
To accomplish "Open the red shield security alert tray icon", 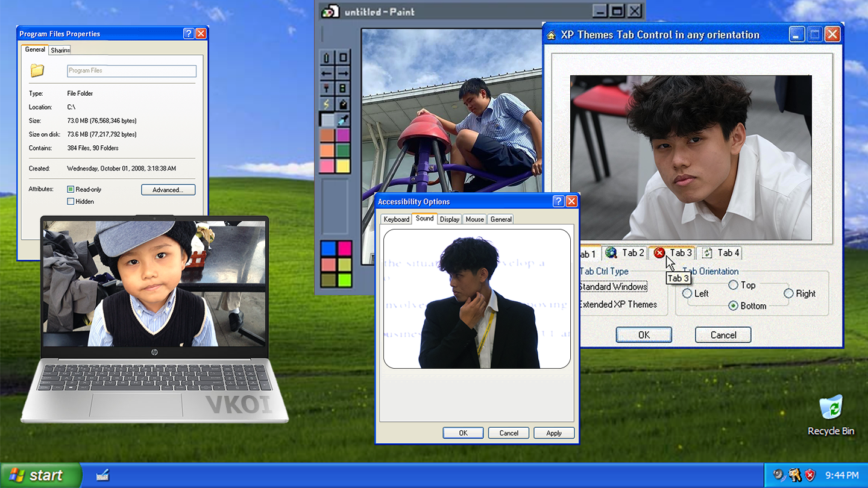I will pos(810,475).
